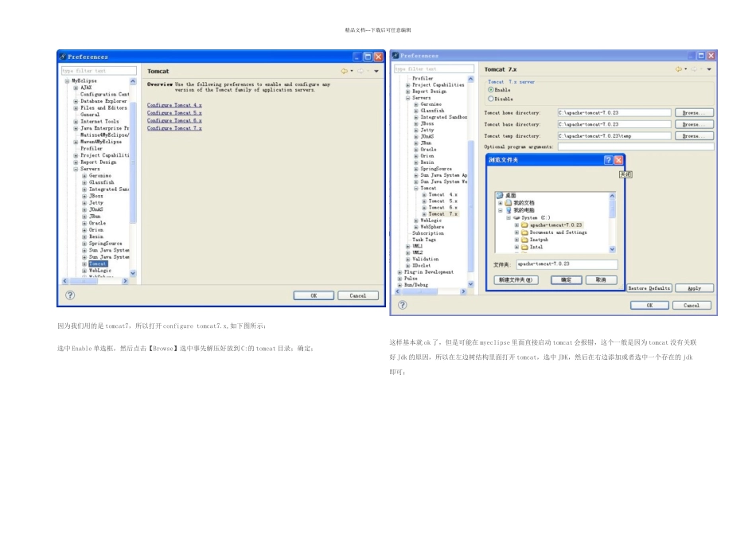Select the apache-tomcat-7.0.23 folder icon

524,225
